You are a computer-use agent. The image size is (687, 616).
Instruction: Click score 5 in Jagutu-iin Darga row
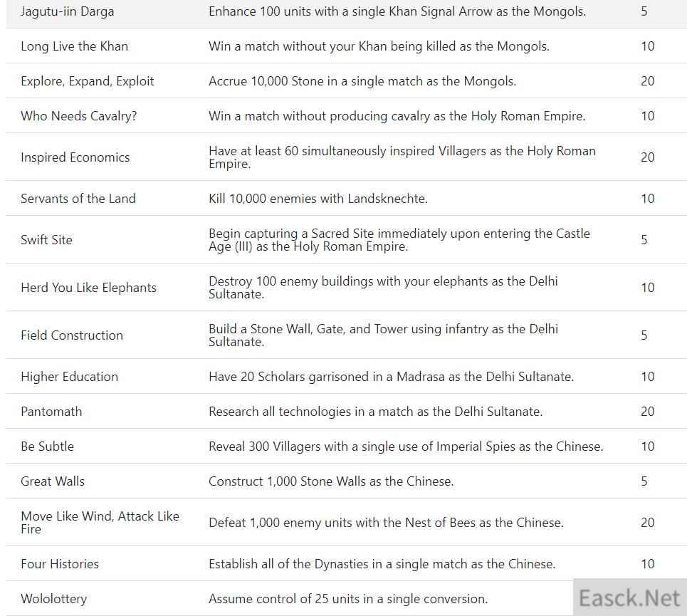[644, 11]
